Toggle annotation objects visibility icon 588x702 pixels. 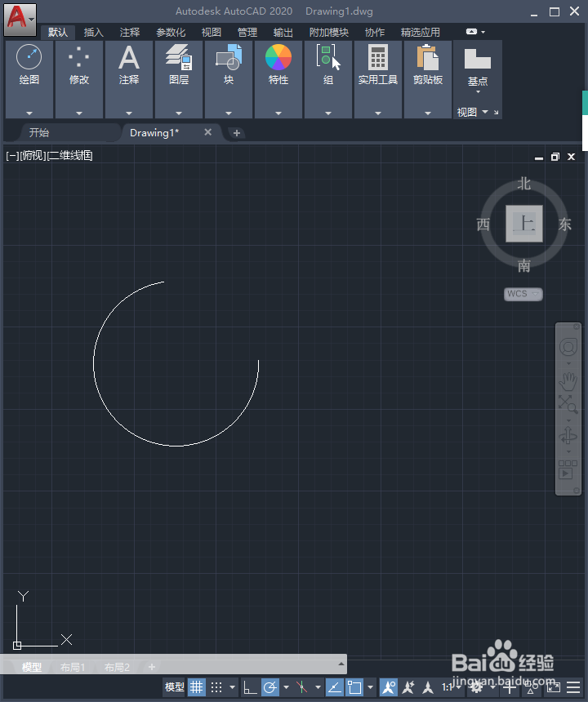pos(388,686)
